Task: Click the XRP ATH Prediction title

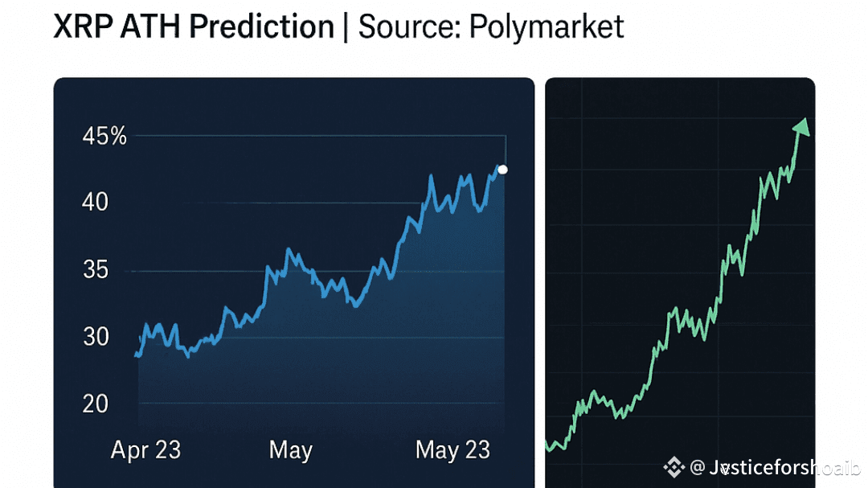Action: coord(193,27)
